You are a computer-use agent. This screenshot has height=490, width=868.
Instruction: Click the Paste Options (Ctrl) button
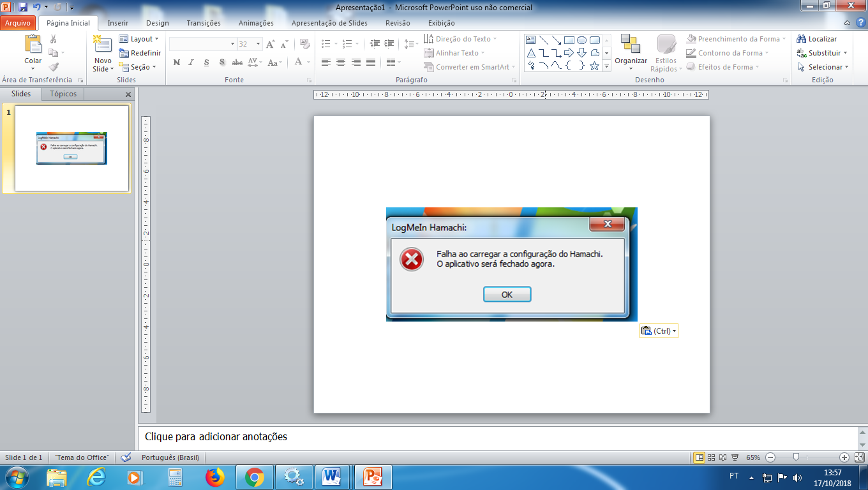click(659, 330)
